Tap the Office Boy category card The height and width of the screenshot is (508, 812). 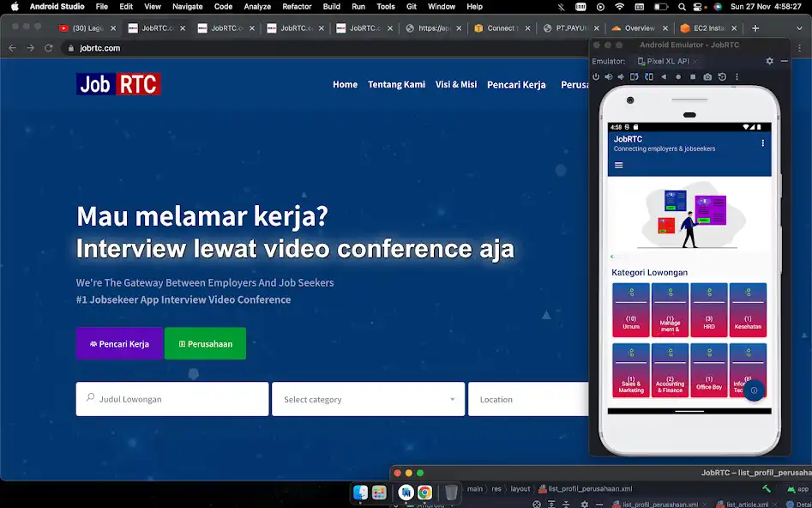[x=709, y=370]
